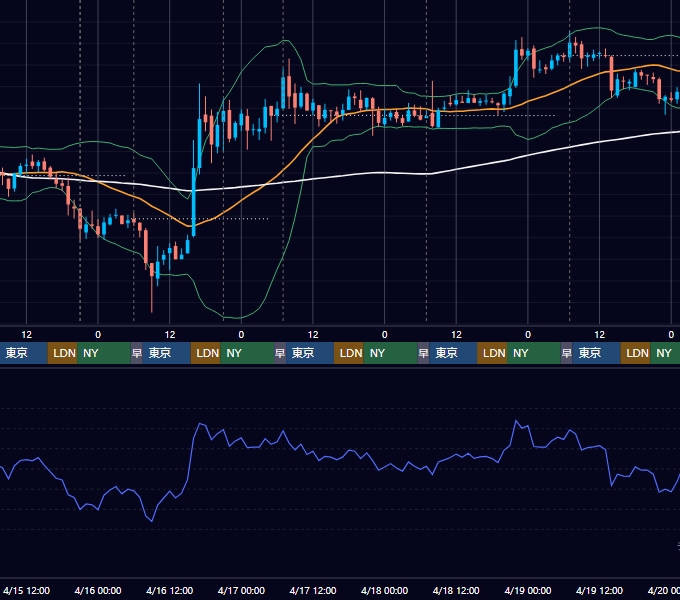680x600 pixels.
Task: Click 東京 session block above 4/15 12:00
Action: [x=23, y=353]
